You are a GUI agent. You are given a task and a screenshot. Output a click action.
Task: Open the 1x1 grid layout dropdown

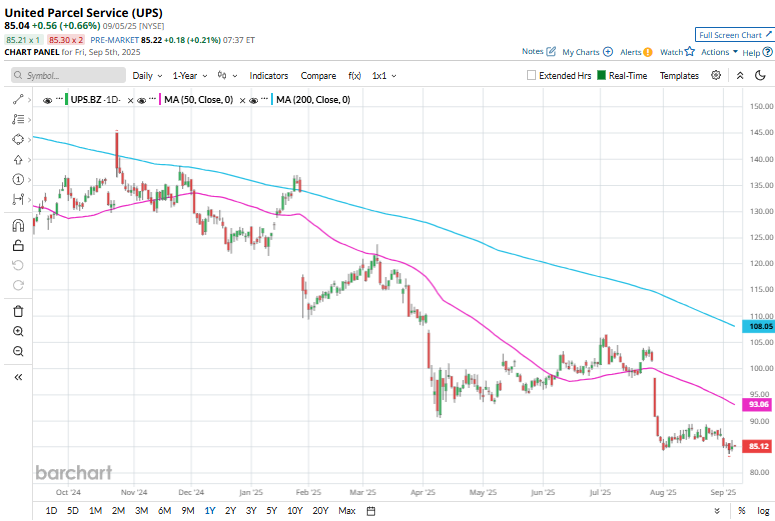(384, 76)
